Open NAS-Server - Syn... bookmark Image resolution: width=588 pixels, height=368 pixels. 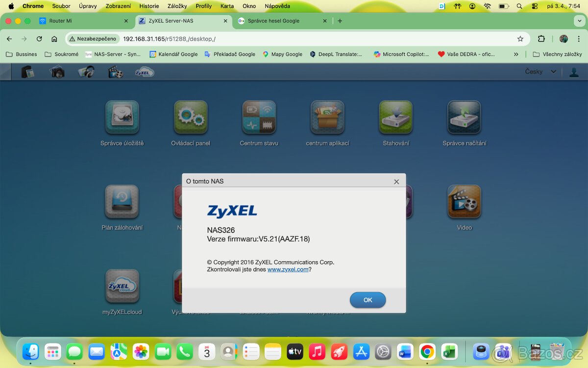click(x=113, y=54)
